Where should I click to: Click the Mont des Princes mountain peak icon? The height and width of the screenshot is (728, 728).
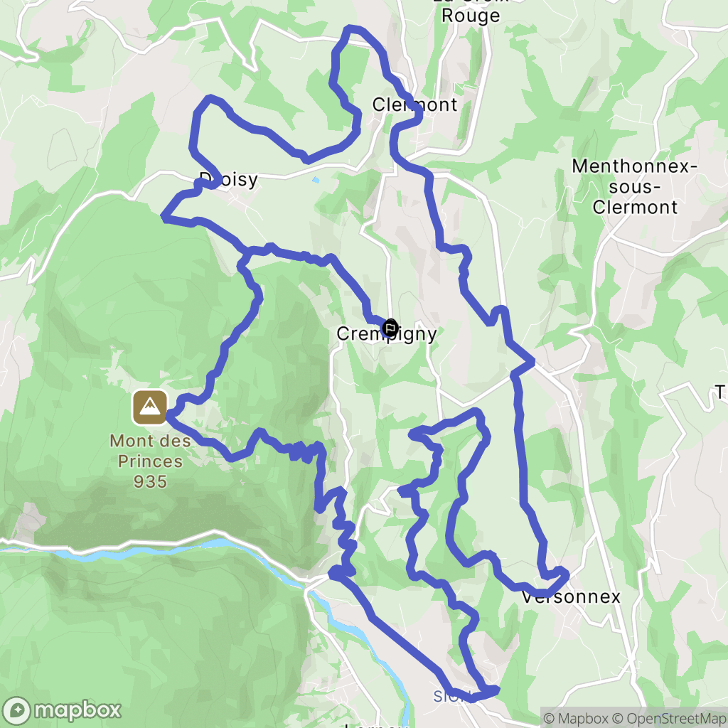(149, 407)
